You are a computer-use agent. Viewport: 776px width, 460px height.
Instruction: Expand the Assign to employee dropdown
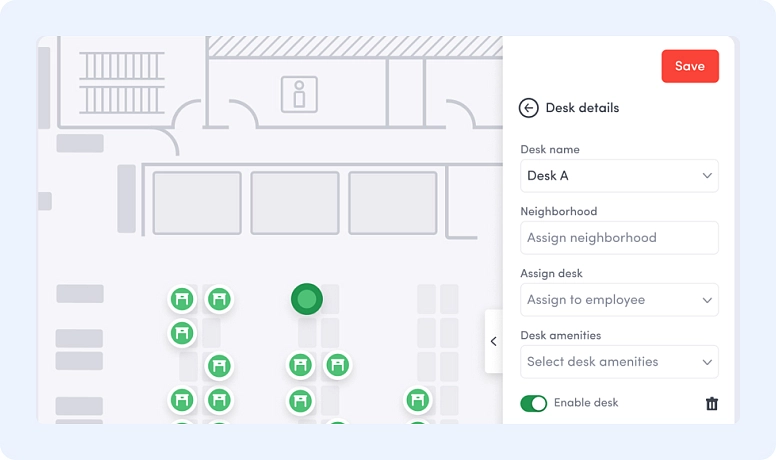tap(619, 300)
